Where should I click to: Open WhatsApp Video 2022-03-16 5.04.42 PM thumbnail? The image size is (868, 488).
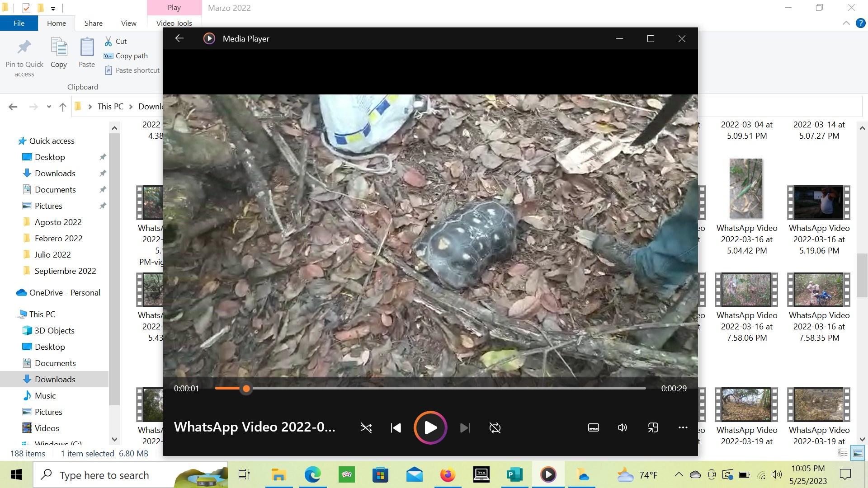click(746, 189)
